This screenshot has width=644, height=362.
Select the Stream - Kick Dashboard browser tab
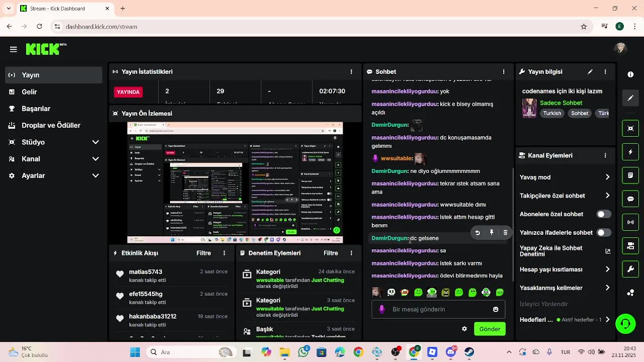click(x=65, y=9)
